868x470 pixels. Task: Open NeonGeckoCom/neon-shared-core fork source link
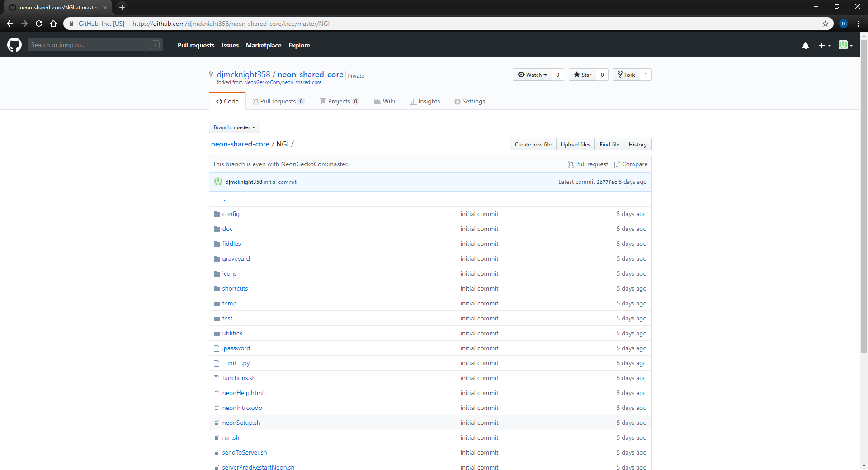pos(283,82)
